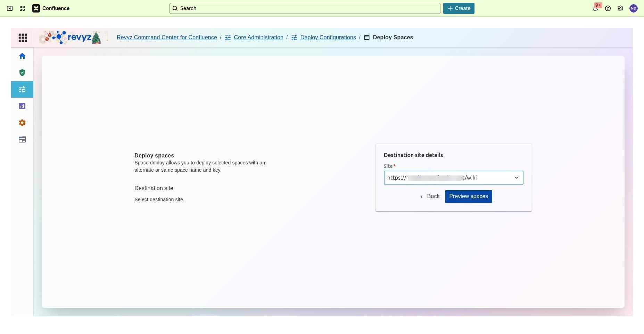Go to Core Administration breadcrumb

coord(258,38)
